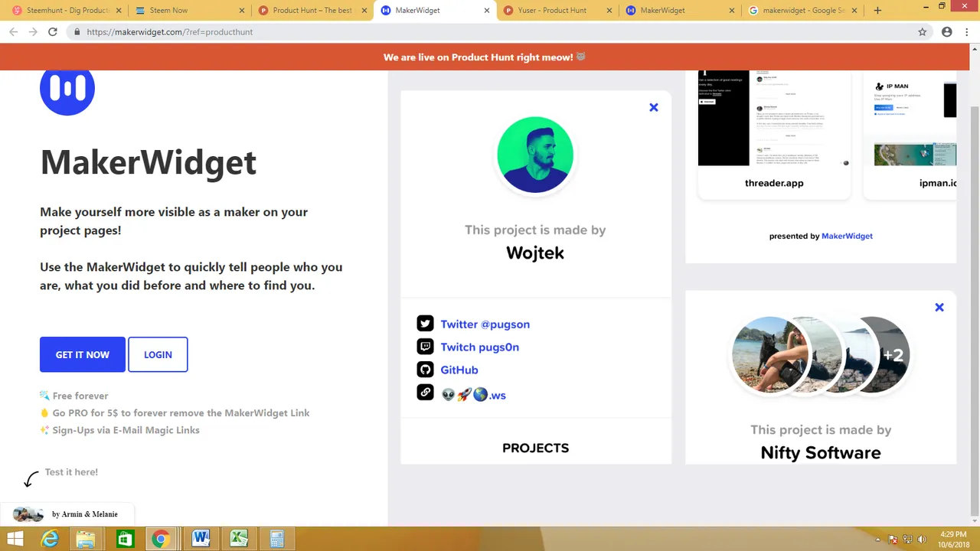Open Calculator from the taskbar
The height and width of the screenshot is (551, 980).
tap(276, 539)
